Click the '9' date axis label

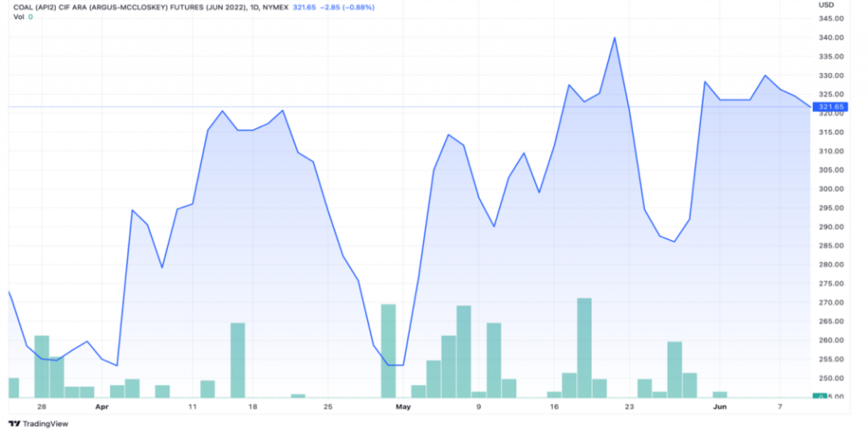coord(478,407)
